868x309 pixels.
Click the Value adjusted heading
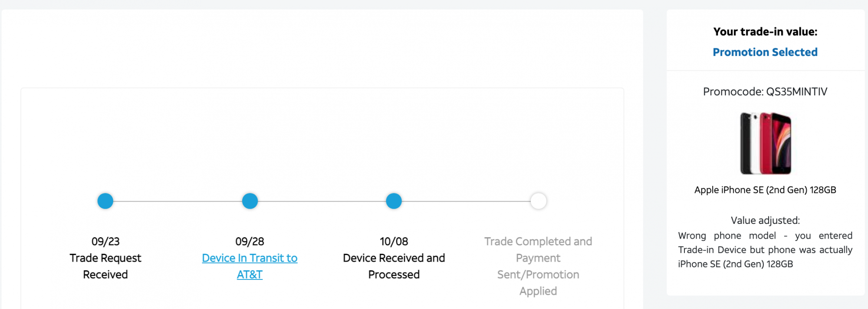point(765,220)
